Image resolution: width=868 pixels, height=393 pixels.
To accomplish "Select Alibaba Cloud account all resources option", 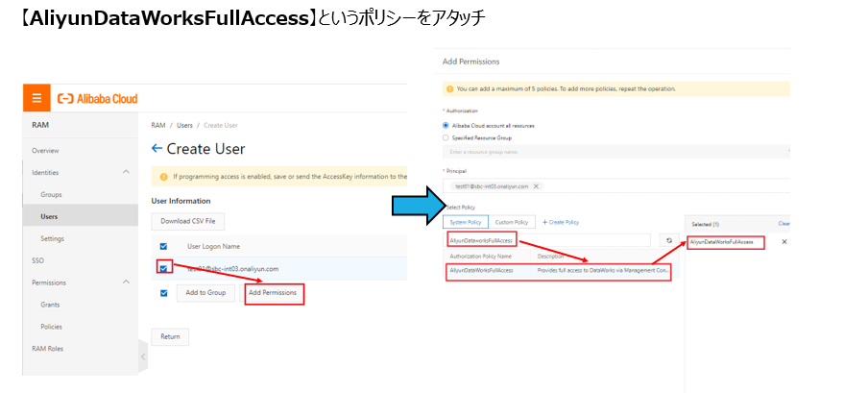I will pyautogui.click(x=446, y=126).
